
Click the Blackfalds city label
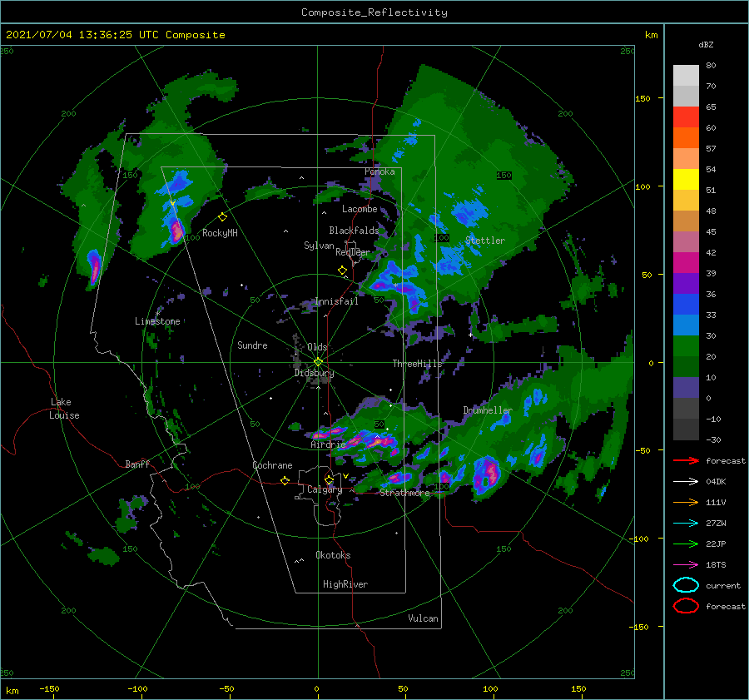coord(354,231)
